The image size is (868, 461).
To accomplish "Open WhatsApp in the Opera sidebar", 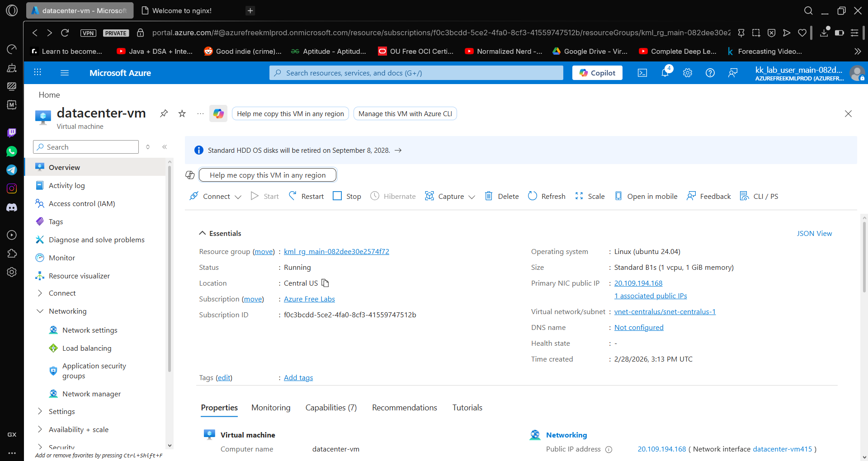I will tap(12, 151).
